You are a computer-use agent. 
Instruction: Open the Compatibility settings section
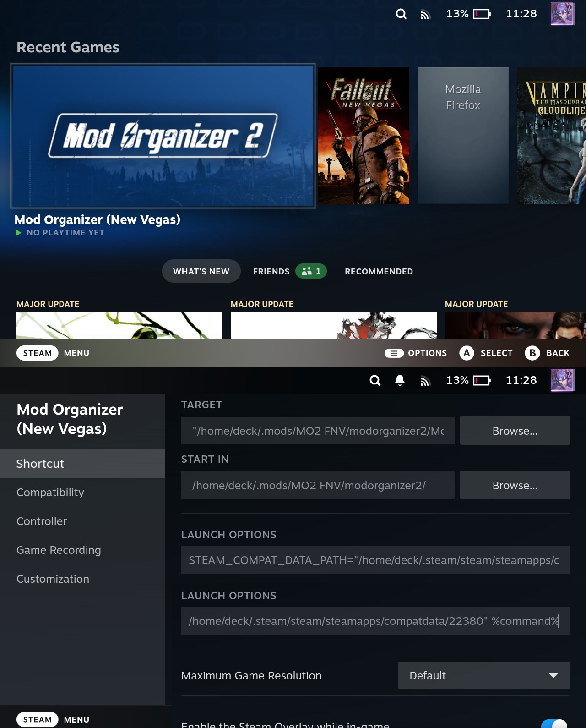(82, 493)
